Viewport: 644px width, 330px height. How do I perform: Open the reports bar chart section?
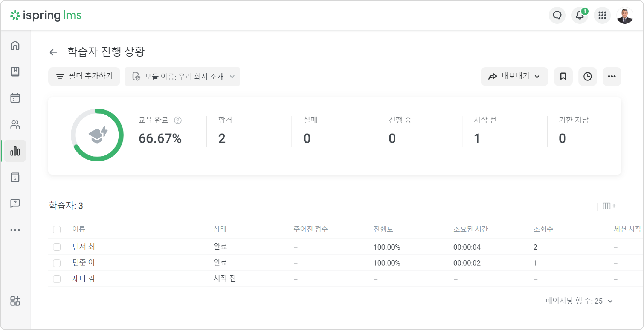pos(15,151)
